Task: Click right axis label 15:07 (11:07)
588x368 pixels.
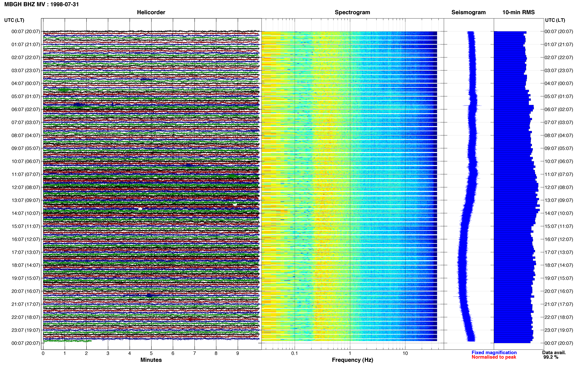Action: [559, 226]
